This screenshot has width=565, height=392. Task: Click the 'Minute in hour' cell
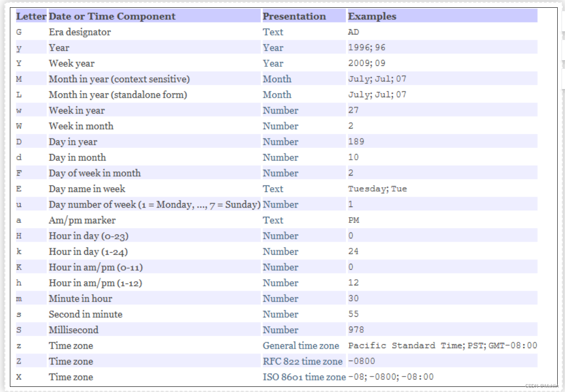(80, 299)
